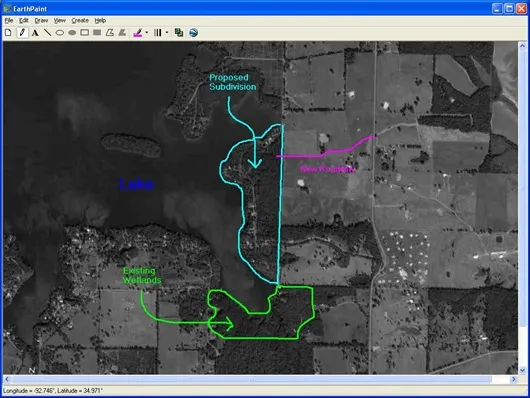
Task: Click the 'Proposed Subdivision' map label
Action: tap(233, 82)
